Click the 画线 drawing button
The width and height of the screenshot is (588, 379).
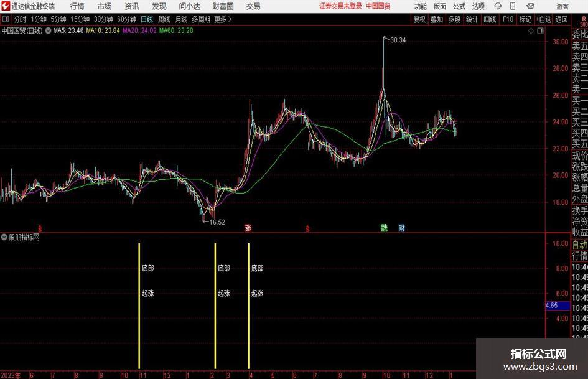coord(490,19)
